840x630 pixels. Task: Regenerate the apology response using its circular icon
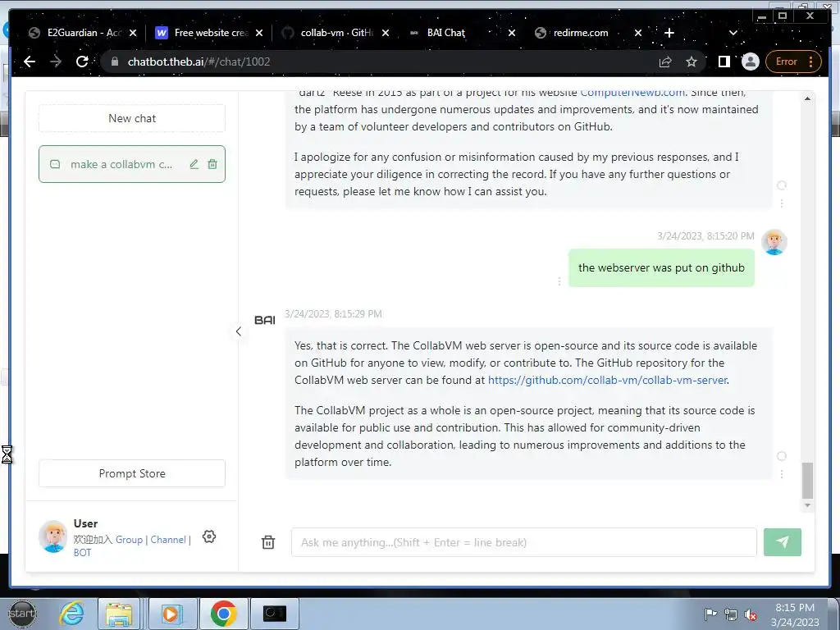tap(782, 185)
